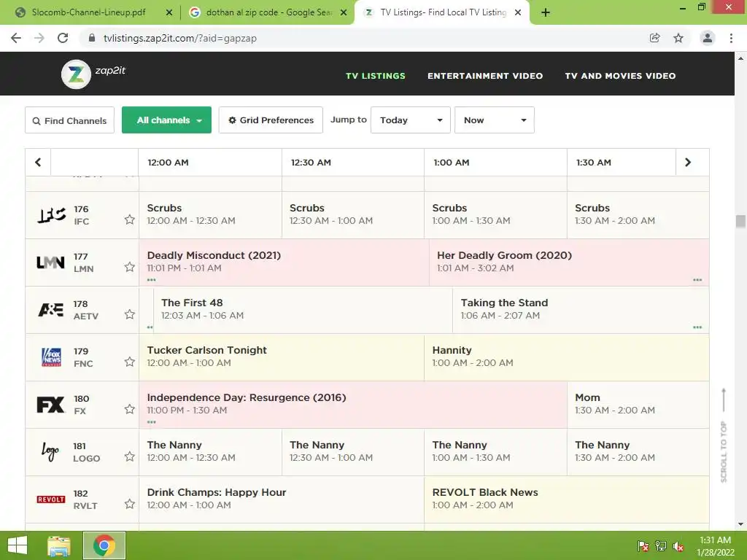
Task: Open TV LISTINGS nav item
Action: tap(376, 76)
